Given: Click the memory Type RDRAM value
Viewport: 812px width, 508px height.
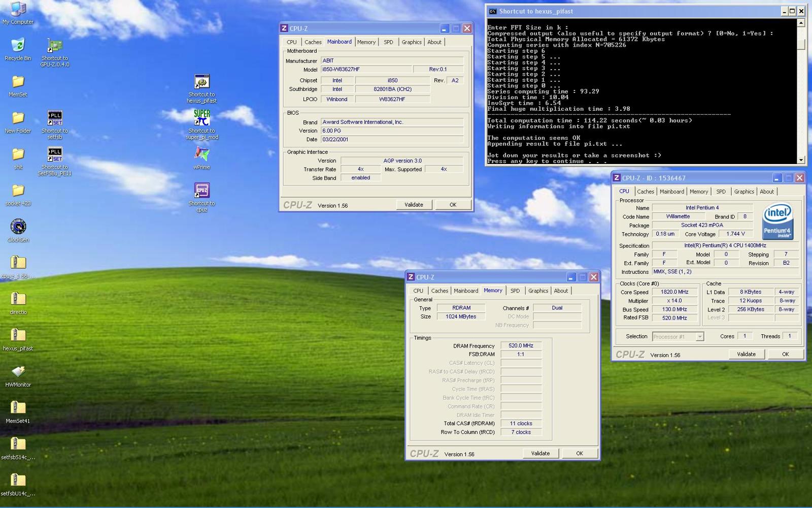Looking at the screenshot, I should (461, 308).
